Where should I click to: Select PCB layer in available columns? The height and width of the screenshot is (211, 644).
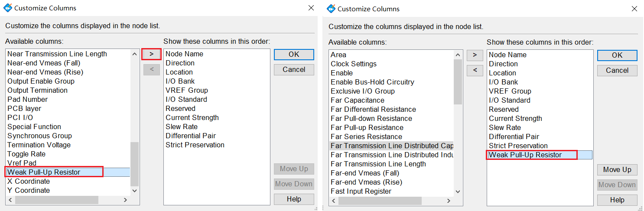point(24,108)
